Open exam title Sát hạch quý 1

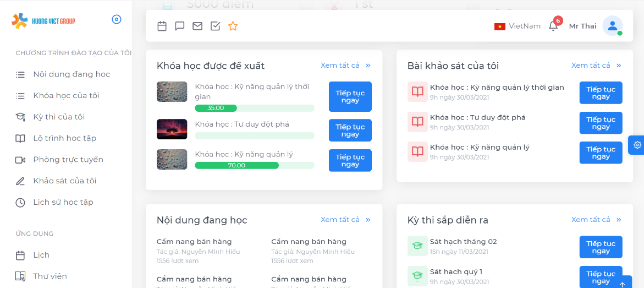coord(456,271)
